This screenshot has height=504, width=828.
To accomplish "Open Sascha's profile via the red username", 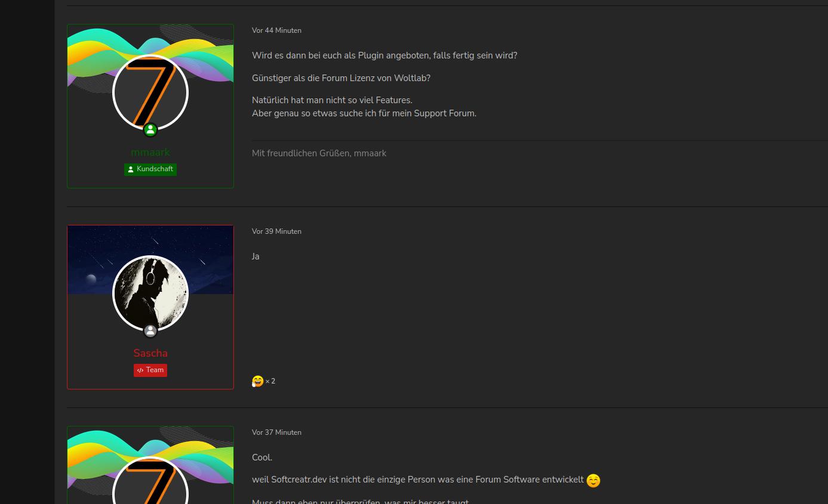I will pyautogui.click(x=150, y=353).
